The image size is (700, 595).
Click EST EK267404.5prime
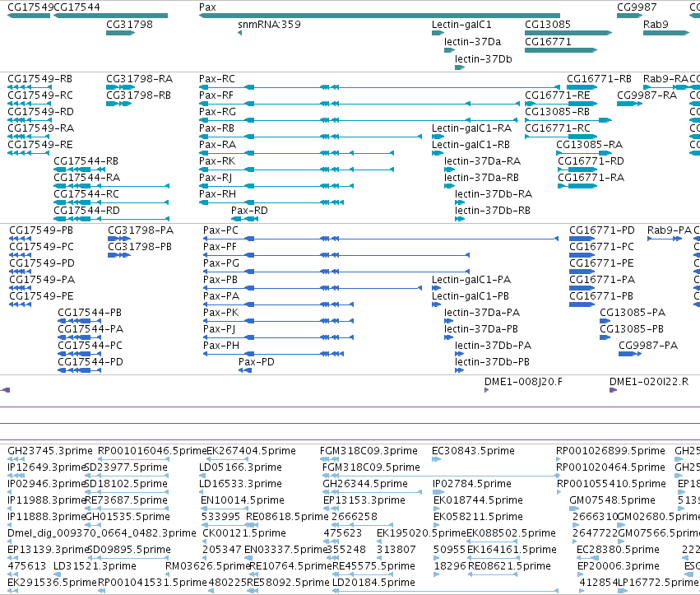click(252, 451)
